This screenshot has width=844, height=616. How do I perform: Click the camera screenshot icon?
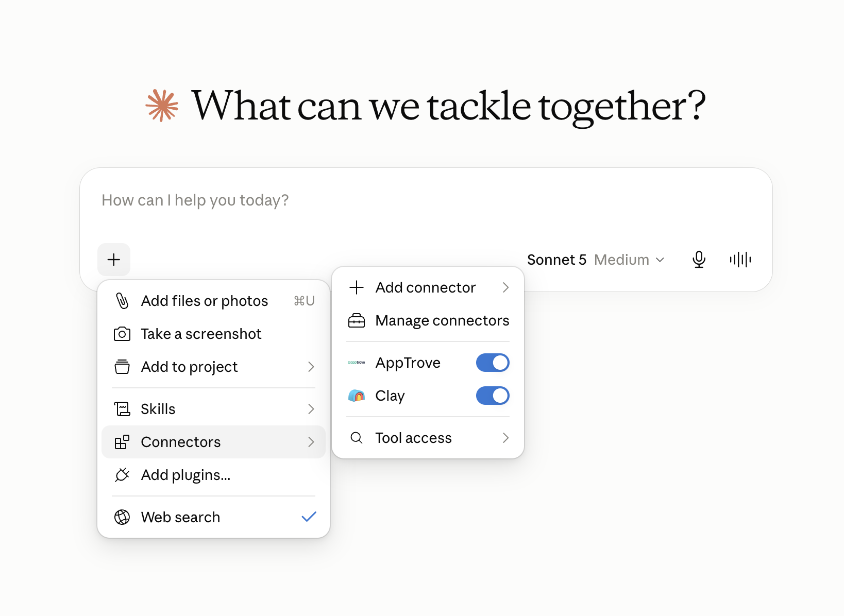122,334
